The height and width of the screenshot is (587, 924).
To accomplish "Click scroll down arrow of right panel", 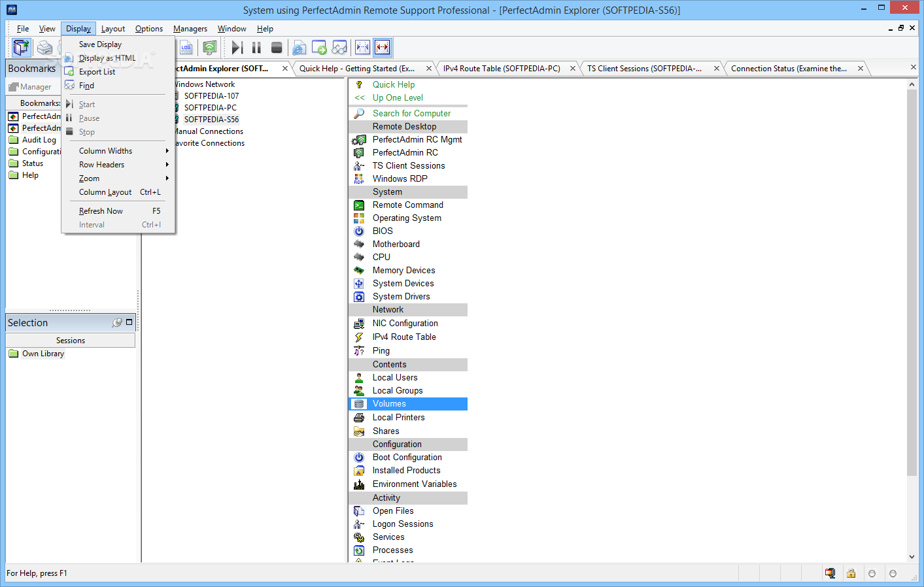I will pos(912,557).
